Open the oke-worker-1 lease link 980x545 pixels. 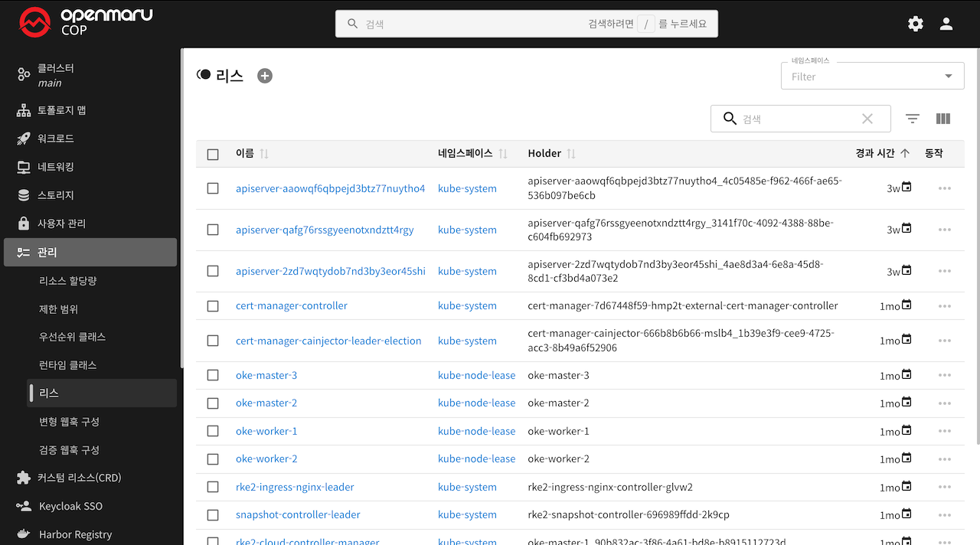coord(266,431)
